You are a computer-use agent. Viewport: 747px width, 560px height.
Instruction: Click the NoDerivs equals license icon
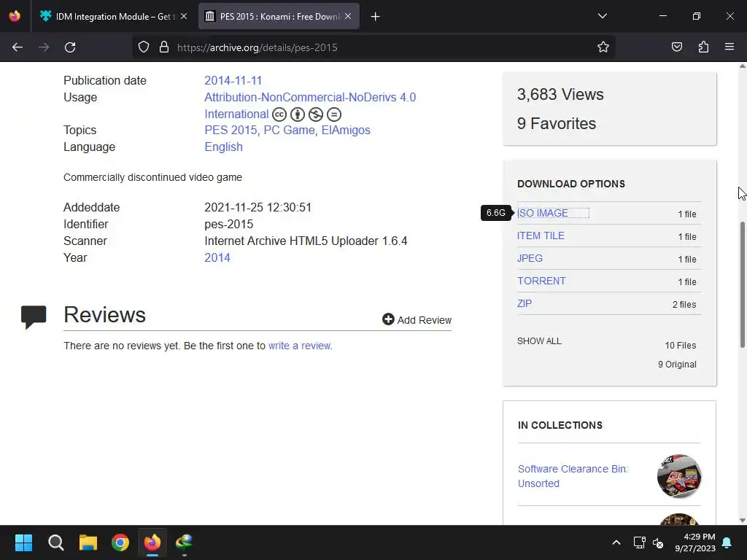click(334, 114)
